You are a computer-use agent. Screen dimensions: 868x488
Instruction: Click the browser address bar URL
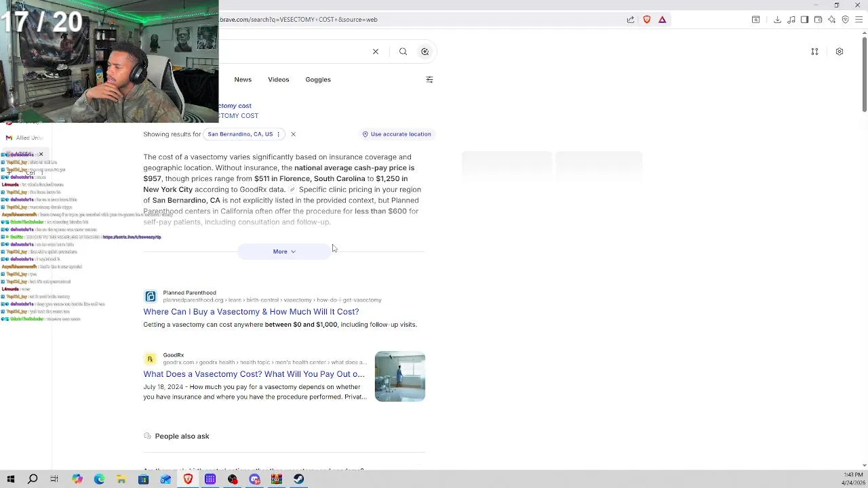[298, 20]
